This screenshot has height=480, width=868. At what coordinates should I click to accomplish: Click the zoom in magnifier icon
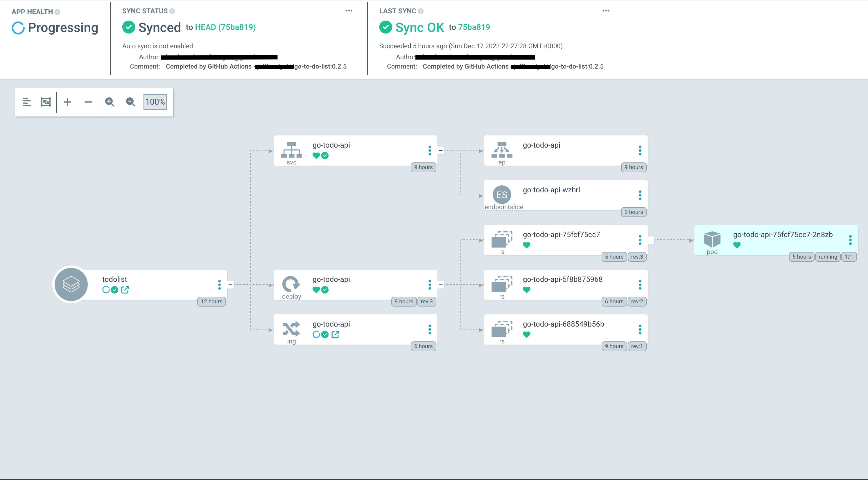click(110, 102)
